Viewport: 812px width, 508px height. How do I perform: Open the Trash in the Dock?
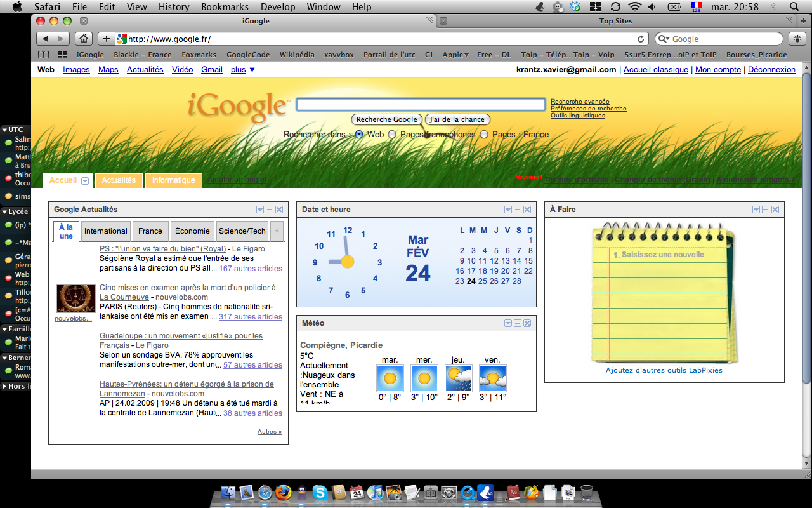(587, 492)
